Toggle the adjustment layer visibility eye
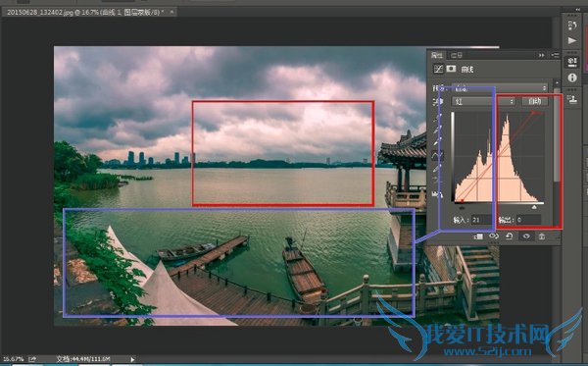 point(526,236)
